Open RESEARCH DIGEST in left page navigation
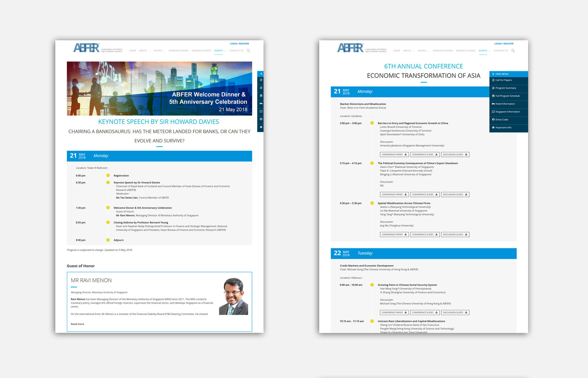The image size is (588, 378). (x=201, y=51)
